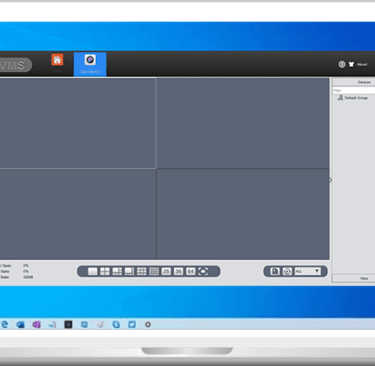
Task: Select the 8-window split layout icon
Action: [x=129, y=271]
